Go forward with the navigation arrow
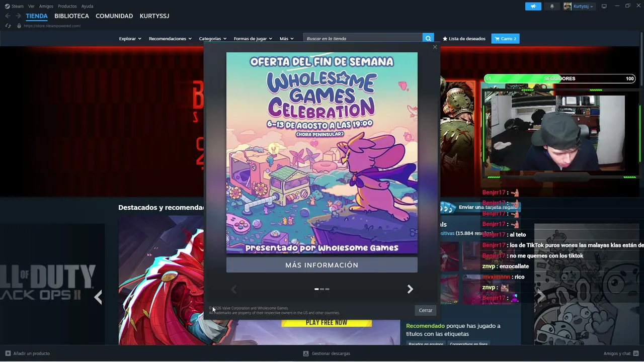The height and width of the screenshot is (362, 644). (x=18, y=16)
